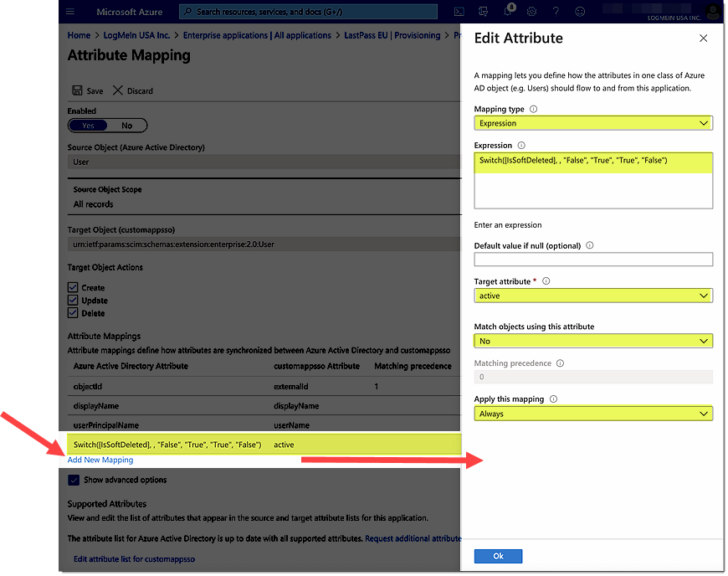Close the Edit Attribute panel
The image size is (728, 576).
704,38
